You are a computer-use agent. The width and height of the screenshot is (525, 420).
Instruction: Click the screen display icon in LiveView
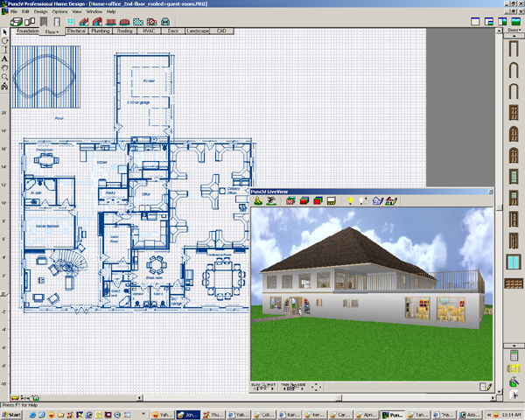tap(331, 200)
